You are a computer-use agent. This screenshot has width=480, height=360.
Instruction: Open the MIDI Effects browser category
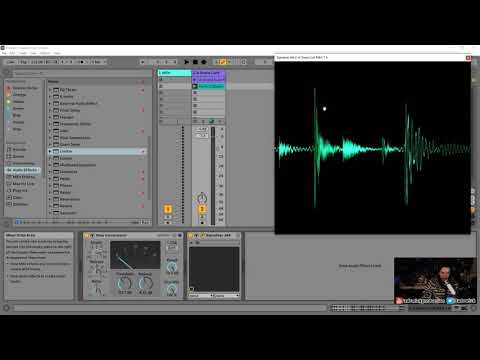coord(23,177)
